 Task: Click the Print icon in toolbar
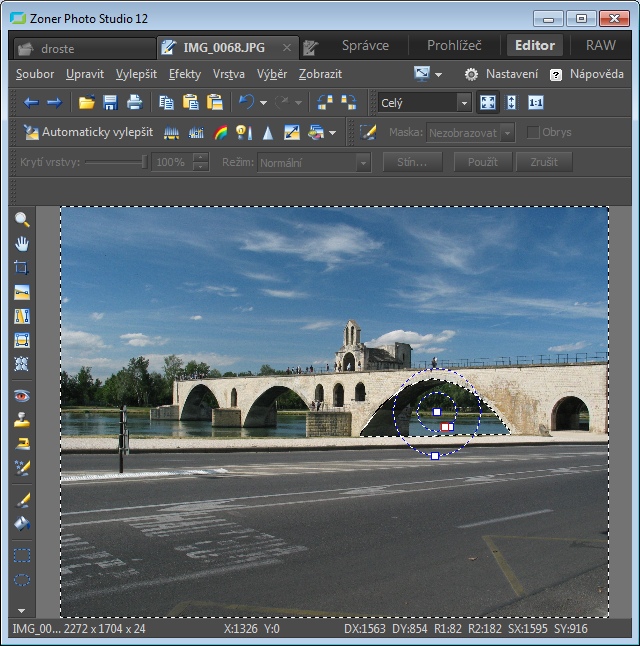(x=134, y=102)
